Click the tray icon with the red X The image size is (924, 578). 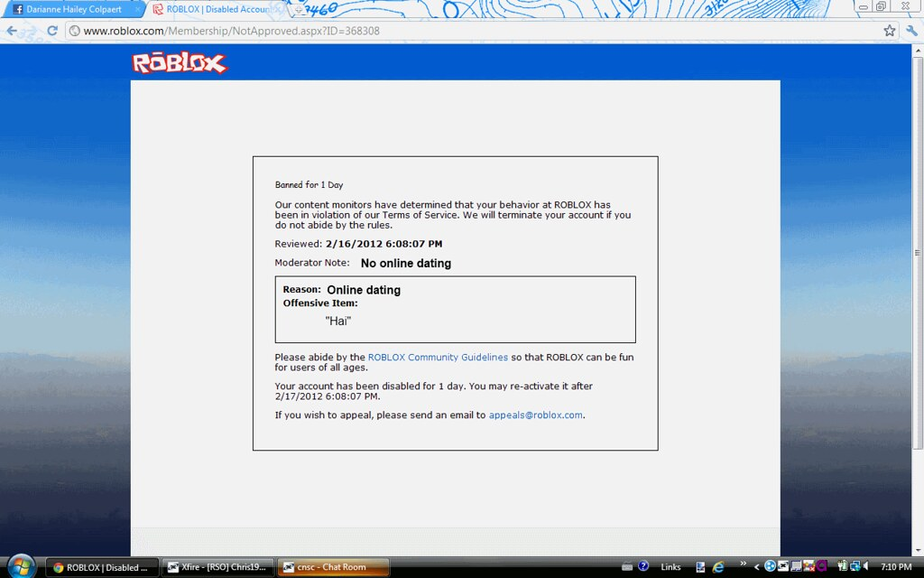809,566
